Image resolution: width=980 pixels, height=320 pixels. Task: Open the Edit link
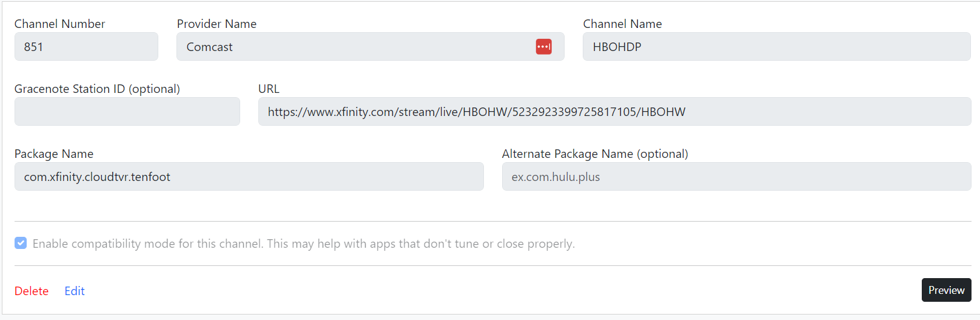coord(75,291)
